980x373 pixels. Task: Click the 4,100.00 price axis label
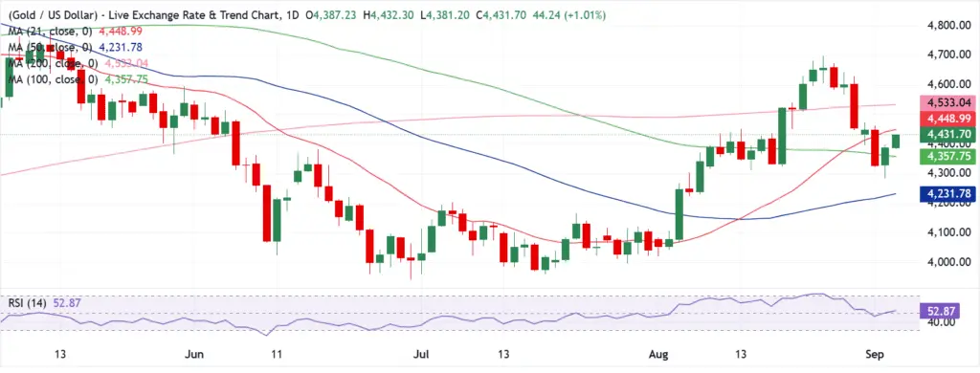tap(947, 232)
